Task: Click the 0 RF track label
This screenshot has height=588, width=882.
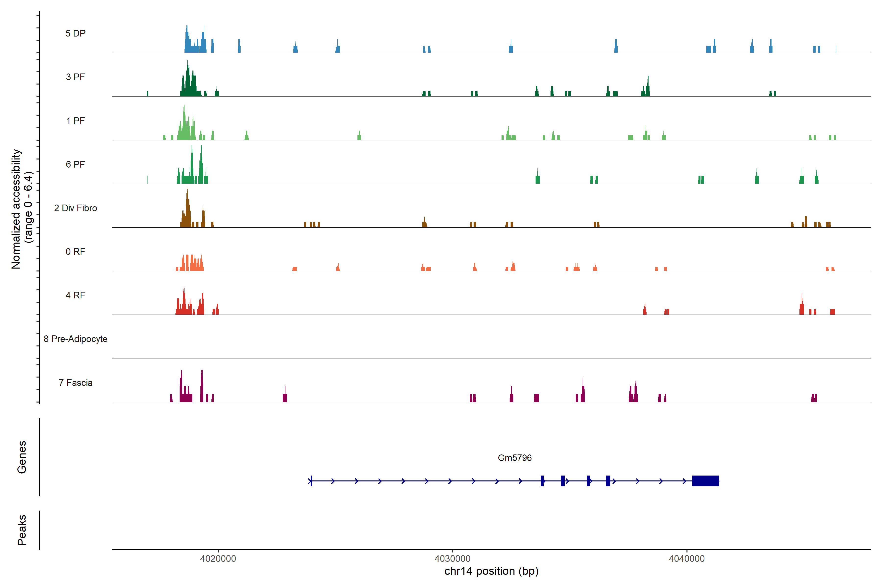Action: click(75, 252)
